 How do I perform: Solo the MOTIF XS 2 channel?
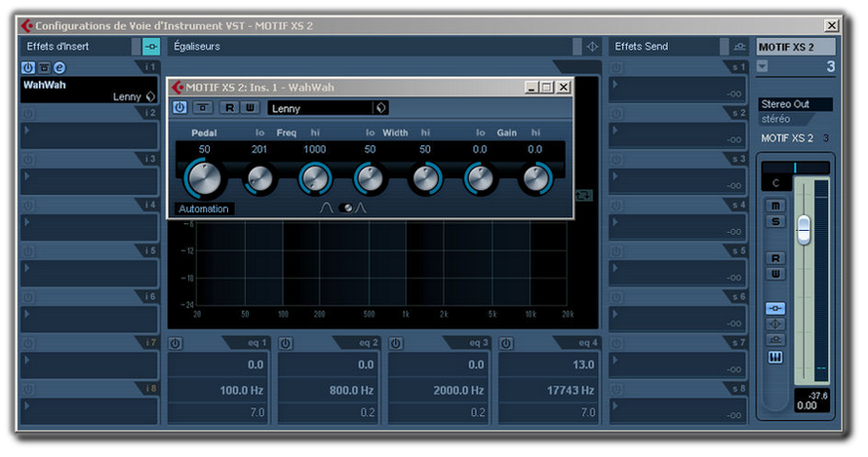point(776,221)
